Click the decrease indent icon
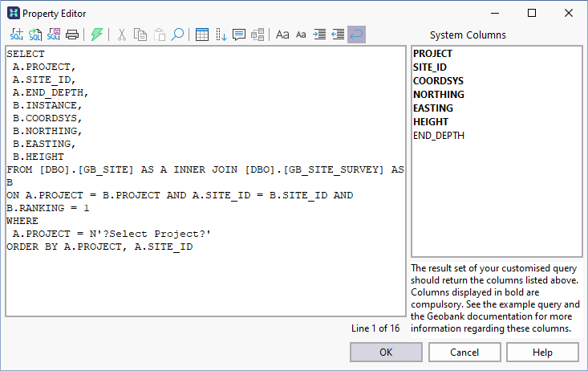588x371 pixels. click(338, 35)
